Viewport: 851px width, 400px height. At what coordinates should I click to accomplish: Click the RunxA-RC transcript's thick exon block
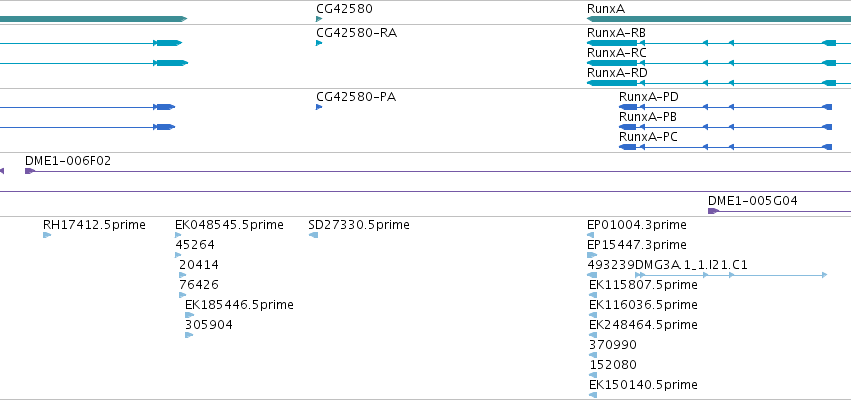click(612, 63)
